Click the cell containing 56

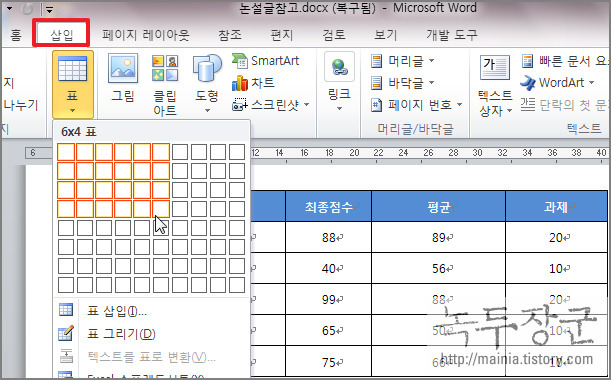439,268
